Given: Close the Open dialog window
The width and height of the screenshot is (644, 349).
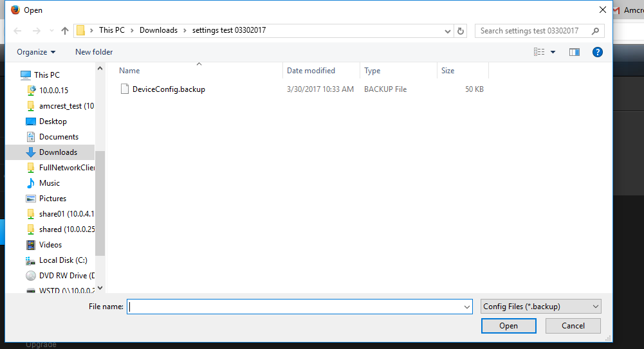Looking at the screenshot, I should 603,10.
